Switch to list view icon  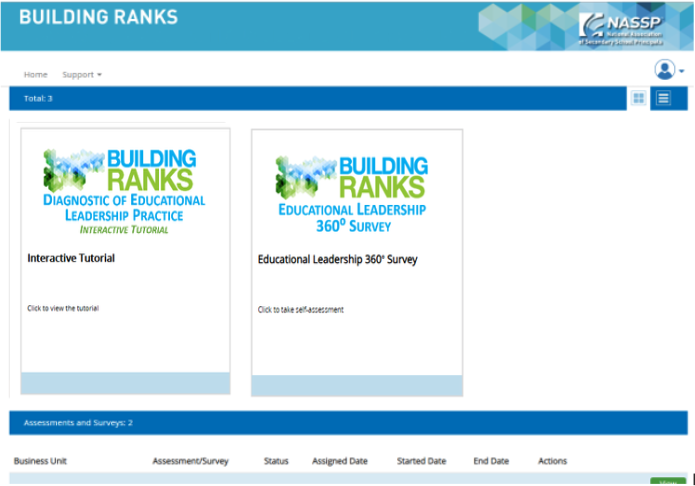coord(664,98)
